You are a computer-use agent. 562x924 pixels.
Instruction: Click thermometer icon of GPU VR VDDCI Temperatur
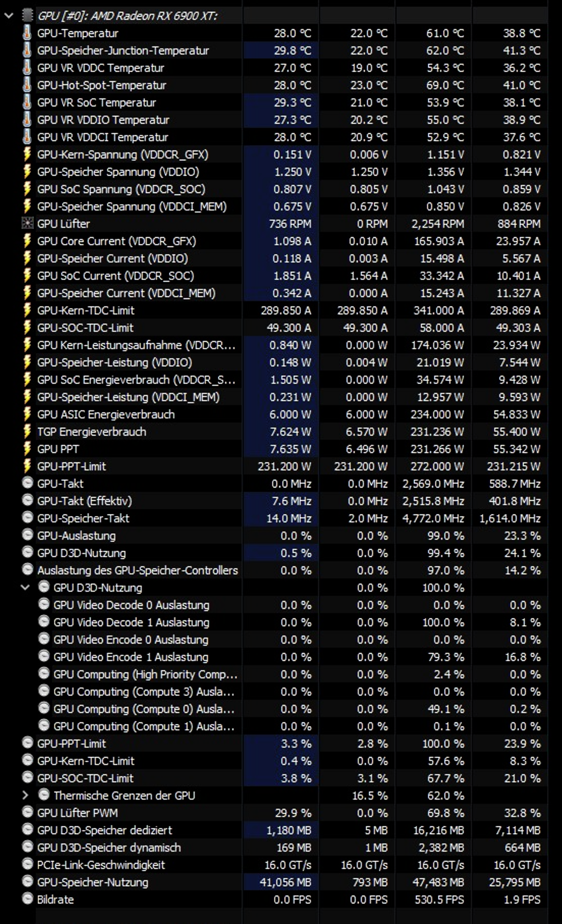tap(27, 137)
